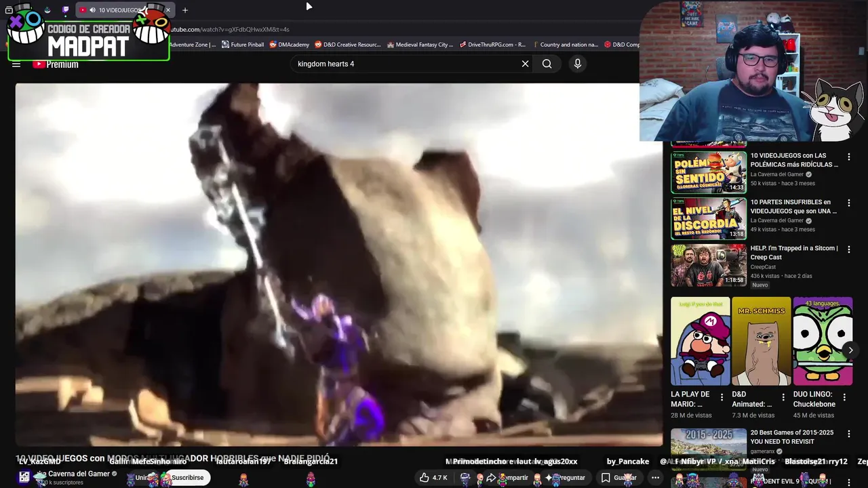Select the browser address bar URL

point(229,29)
